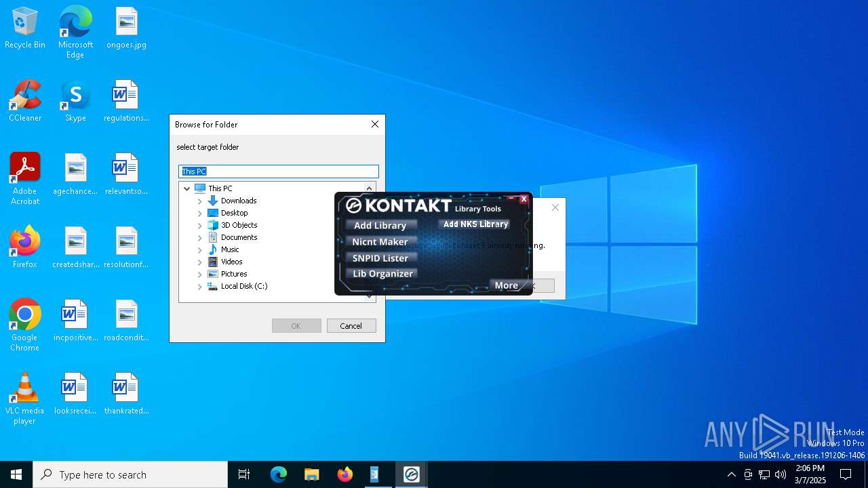Select the Skype desktop shortcut

pyautogui.click(x=75, y=102)
